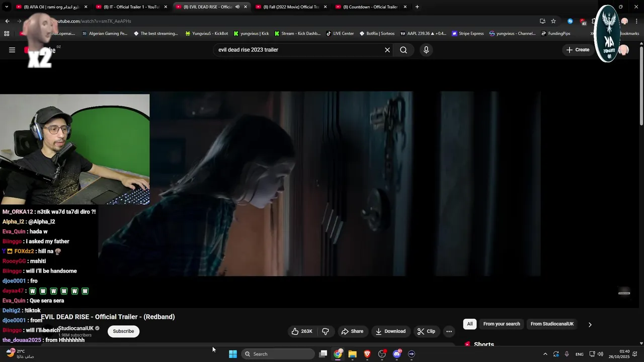Download the video
Viewport: 644px width, 362px height.
point(390,331)
